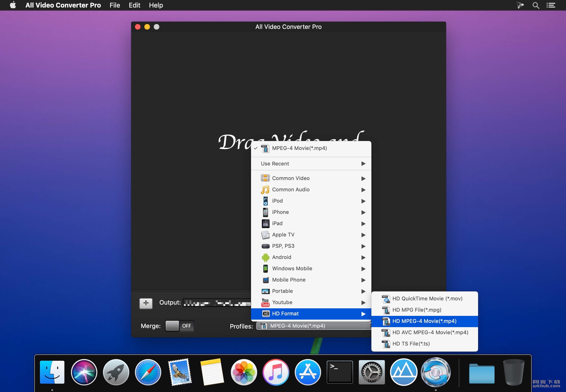
Task: Choose HD MPEG-4 Movie(*.mp4) from submenu
Action: click(x=424, y=321)
